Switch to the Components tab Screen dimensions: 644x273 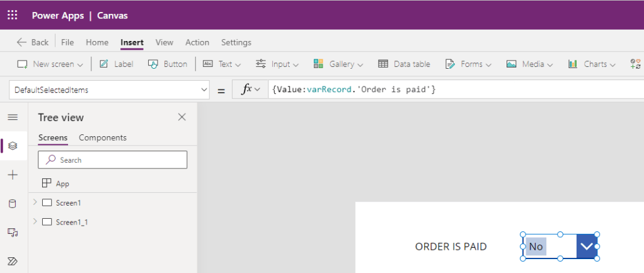tap(103, 137)
